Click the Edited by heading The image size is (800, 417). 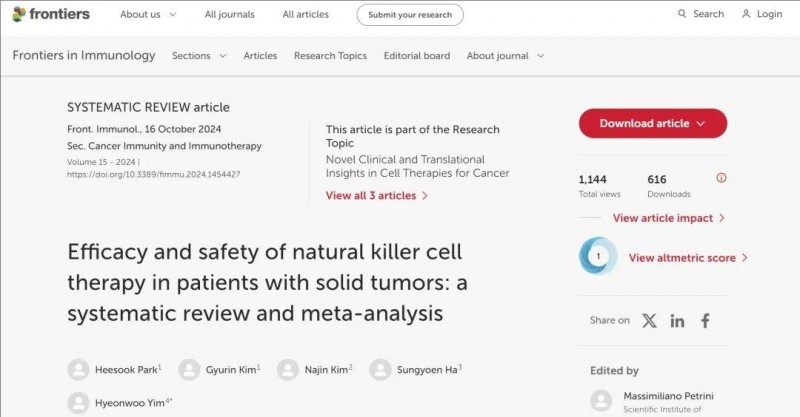[x=614, y=371]
